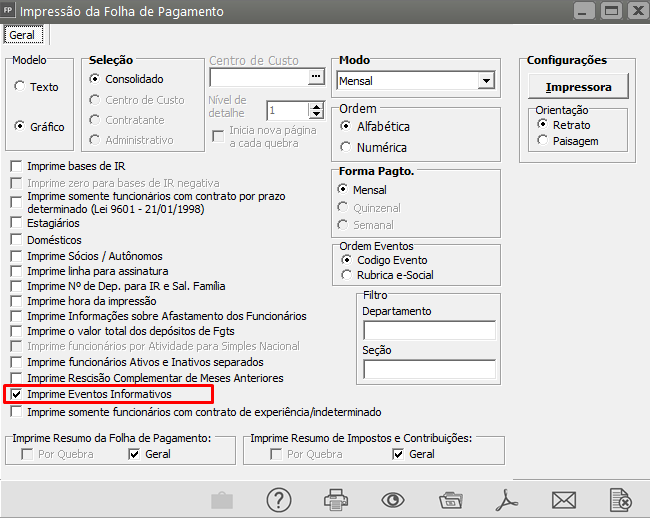Open the preview eye icon

pos(392,499)
